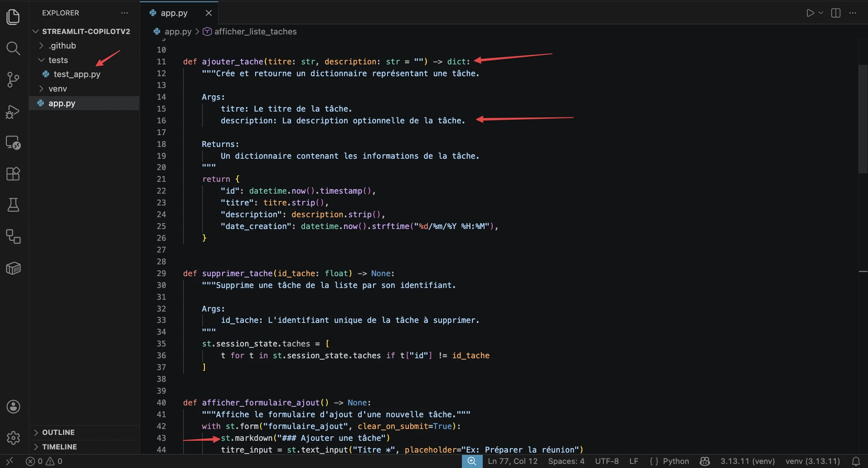868x468 pixels.
Task: Collapse the tests folder
Action: [x=58, y=60]
